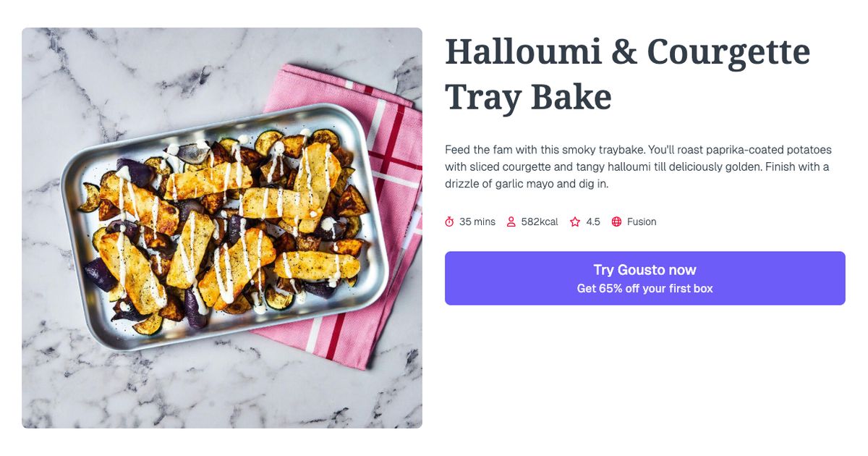This screenshot has height=456, width=868.
Task: Select the icon next to 582kcal
Action: (x=510, y=221)
